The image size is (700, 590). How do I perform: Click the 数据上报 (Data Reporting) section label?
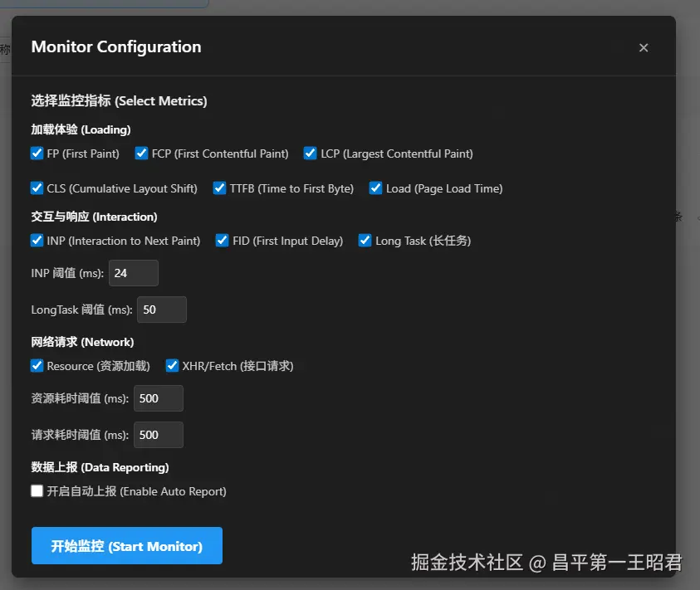[100, 467]
